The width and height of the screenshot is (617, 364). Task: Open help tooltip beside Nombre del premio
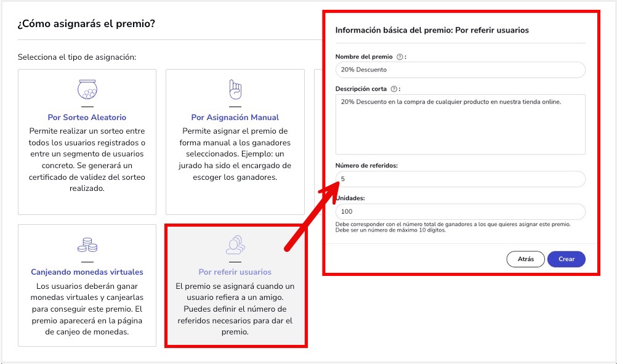click(x=400, y=57)
